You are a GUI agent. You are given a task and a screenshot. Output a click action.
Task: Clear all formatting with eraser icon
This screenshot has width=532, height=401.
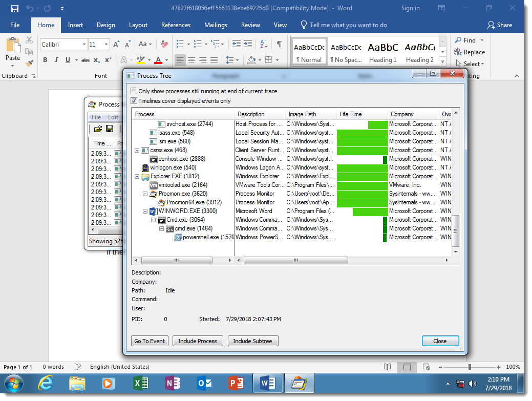click(164, 44)
